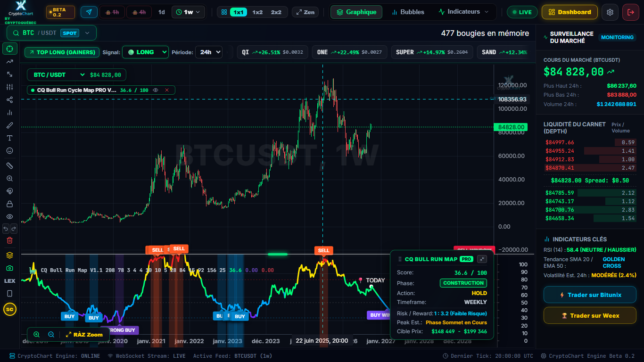
Task: Click the redo arrow
Action: (14, 229)
